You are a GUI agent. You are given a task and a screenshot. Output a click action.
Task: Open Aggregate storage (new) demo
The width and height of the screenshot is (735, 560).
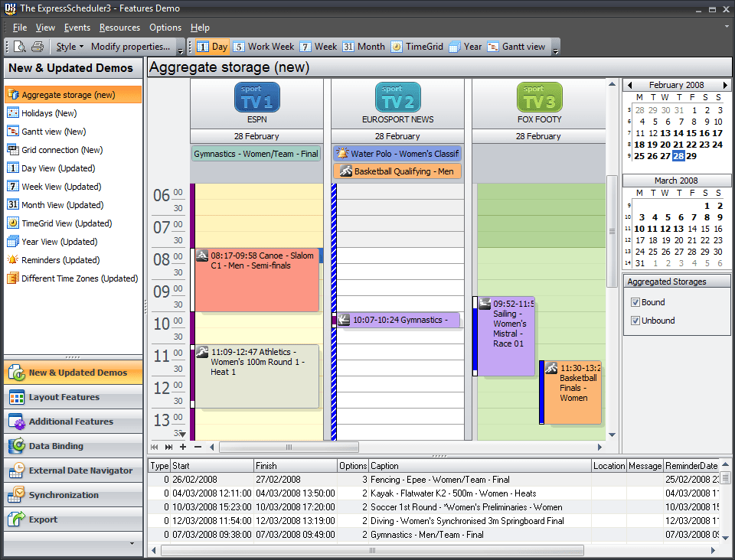pos(73,95)
